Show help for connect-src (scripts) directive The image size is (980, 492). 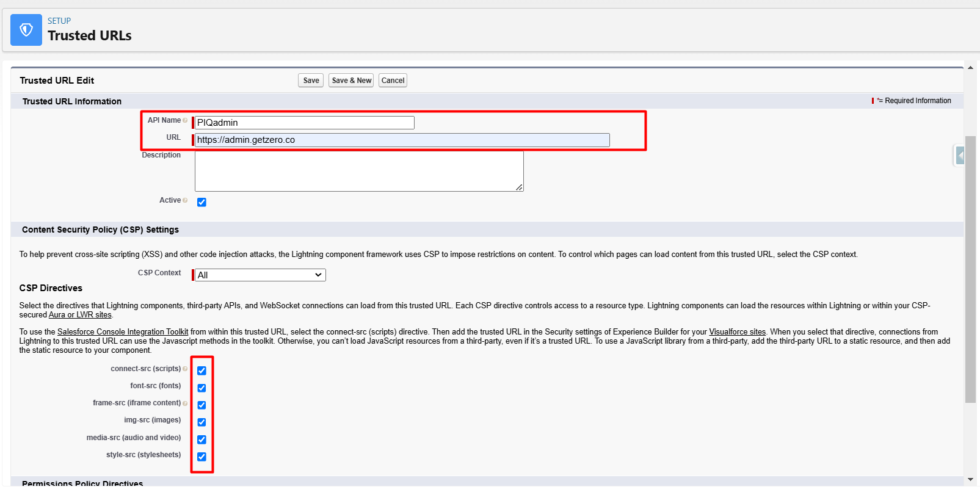click(185, 369)
